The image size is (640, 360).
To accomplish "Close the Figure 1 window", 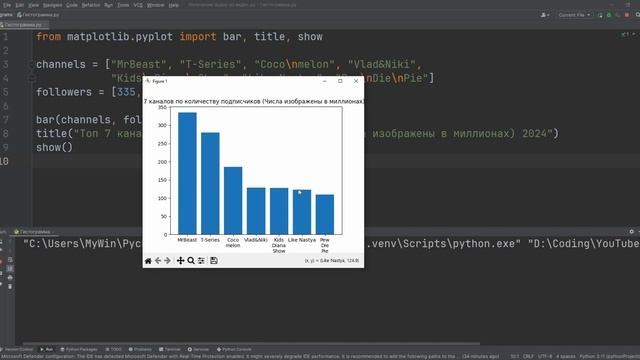I will click(x=356, y=81).
